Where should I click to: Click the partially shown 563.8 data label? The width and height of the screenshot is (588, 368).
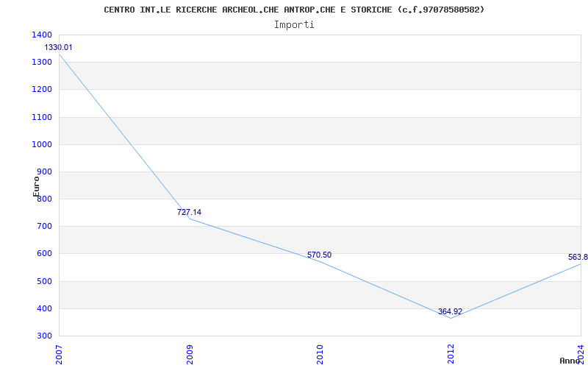(578, 257)
